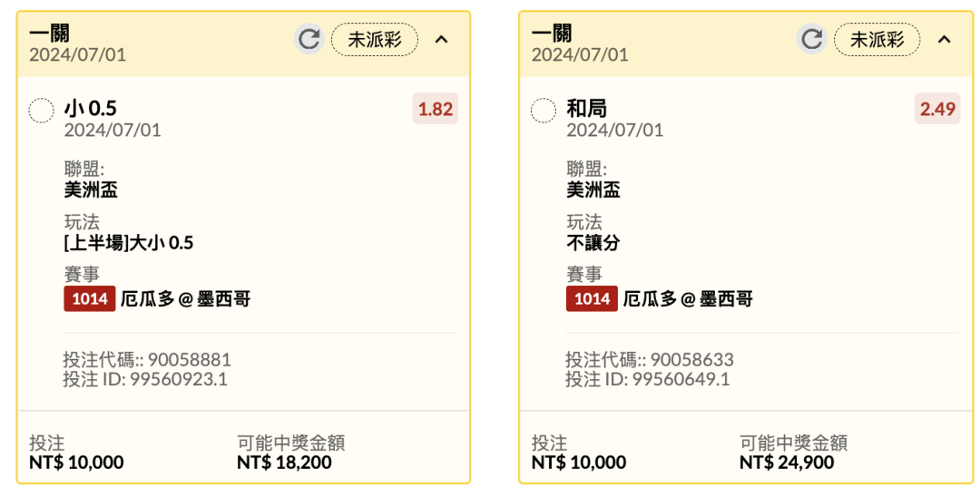
Task: Refresh the 小 0.5 bet card
Action: pos(309,39)
